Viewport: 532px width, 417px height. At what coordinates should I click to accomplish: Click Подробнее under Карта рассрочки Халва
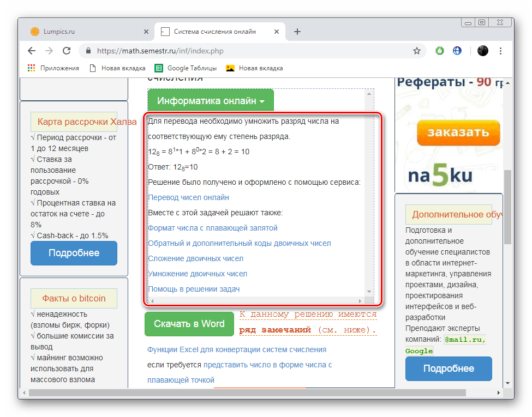[x=74, y=253]
